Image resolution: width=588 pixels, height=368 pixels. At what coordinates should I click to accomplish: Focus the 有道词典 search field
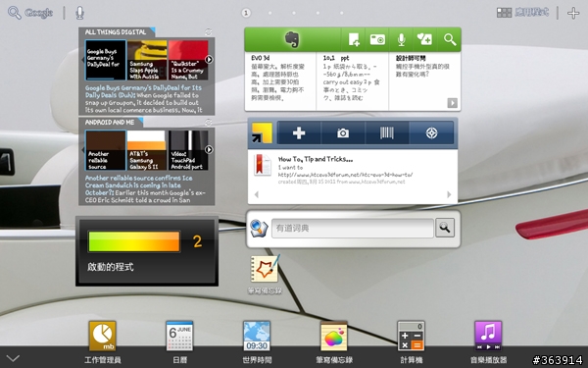click(352, 228)
